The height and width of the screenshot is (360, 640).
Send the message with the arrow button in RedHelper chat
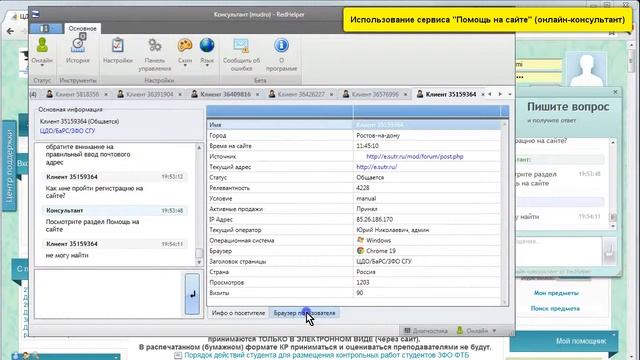click(192, 294)
